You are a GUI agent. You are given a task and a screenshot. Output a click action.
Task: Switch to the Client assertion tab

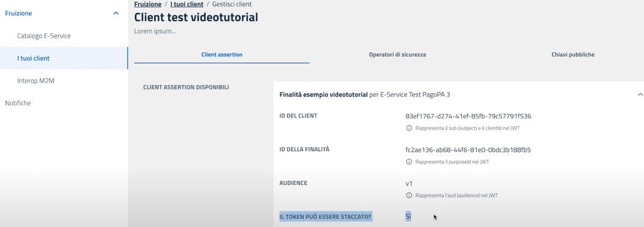pos(222,54)
